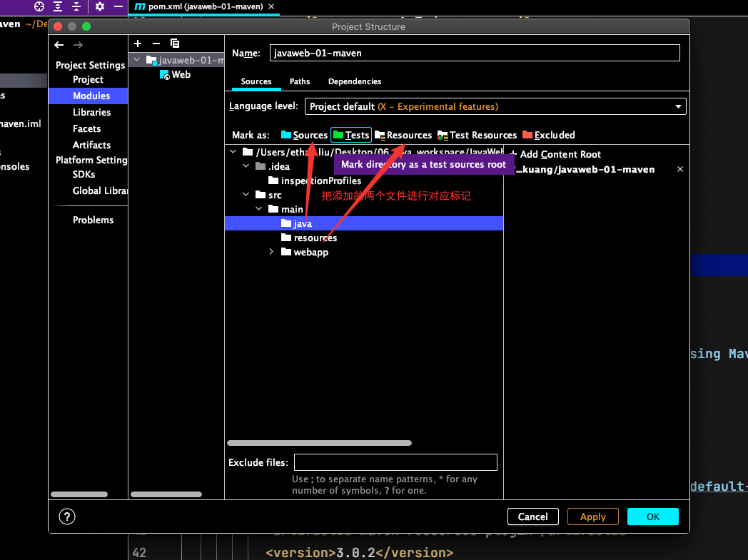The image size is (748, 560).
Task: Remove content root javaweb-01-maven
Action: click(680, 169)
